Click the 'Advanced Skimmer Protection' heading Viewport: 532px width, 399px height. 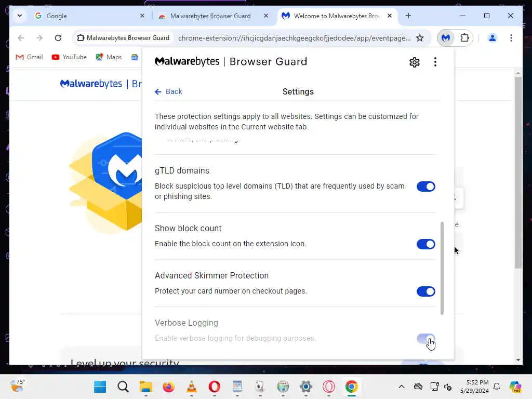pyautogui.click(x=212, y=275)
